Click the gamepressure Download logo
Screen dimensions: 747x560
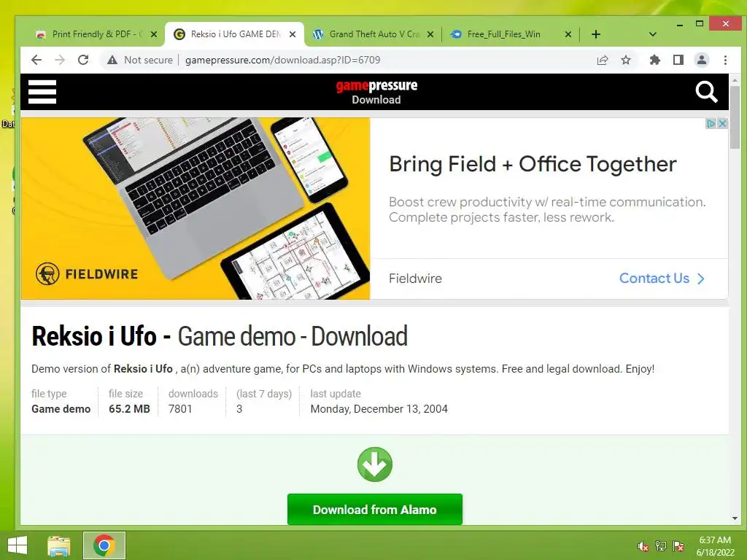pyautogui.click(x=376, y=92)
